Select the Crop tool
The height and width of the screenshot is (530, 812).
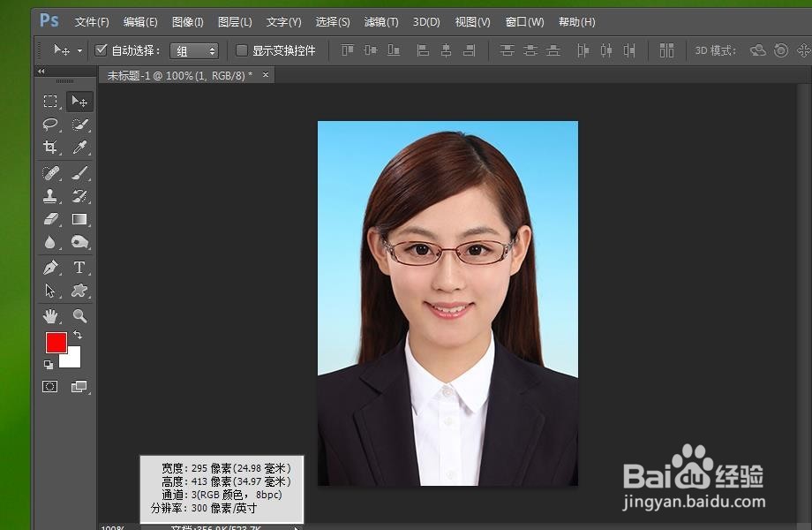pos(50,147)
